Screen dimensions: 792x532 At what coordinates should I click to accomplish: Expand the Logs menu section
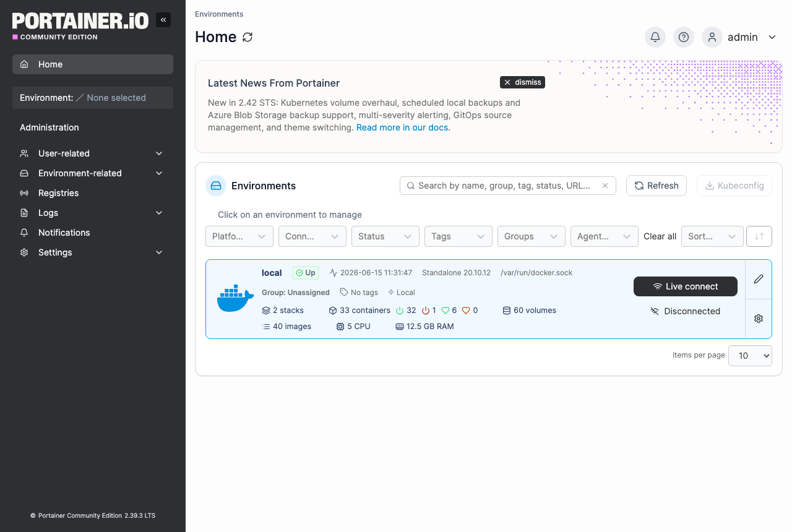click(93, 213)
